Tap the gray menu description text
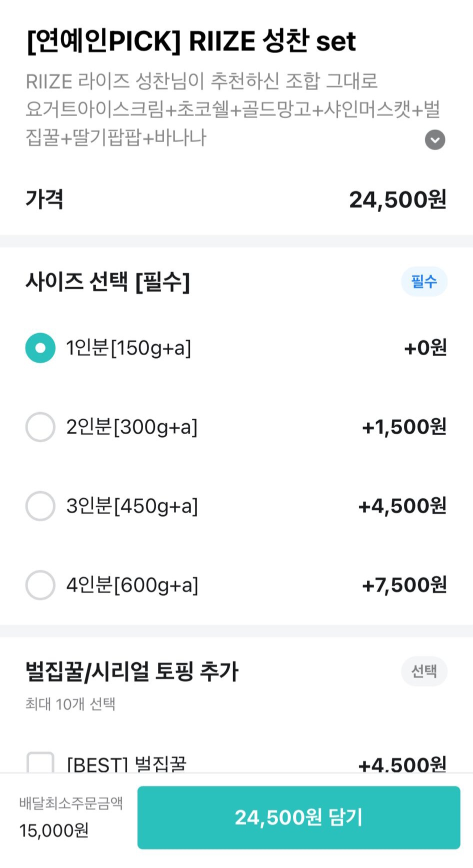This screenshot has height=868, width=473. tap(225, 109)
